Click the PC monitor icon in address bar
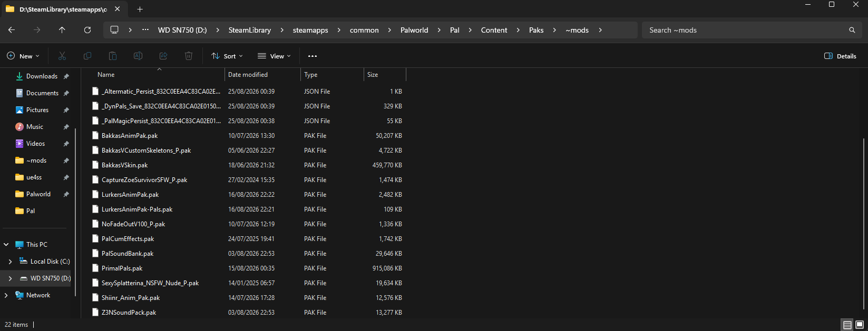Screen dimensions: 868x331 114,30
